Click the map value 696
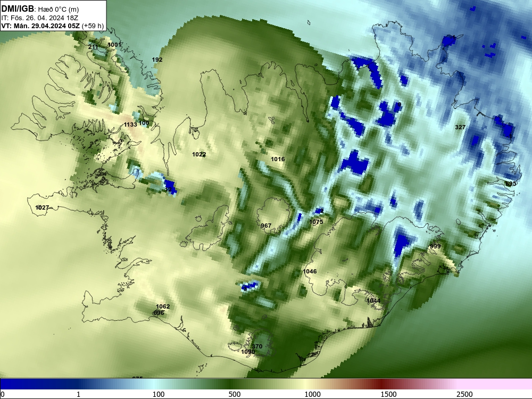The width and height of the screenshot is (532, 399). (x=159, y=312)
